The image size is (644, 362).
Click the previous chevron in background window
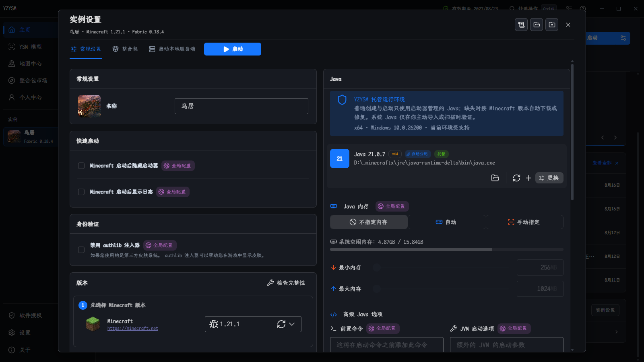point(603,138)
